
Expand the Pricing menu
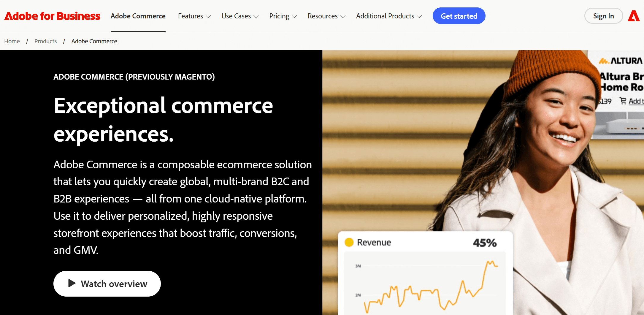[x=283, y=16]
